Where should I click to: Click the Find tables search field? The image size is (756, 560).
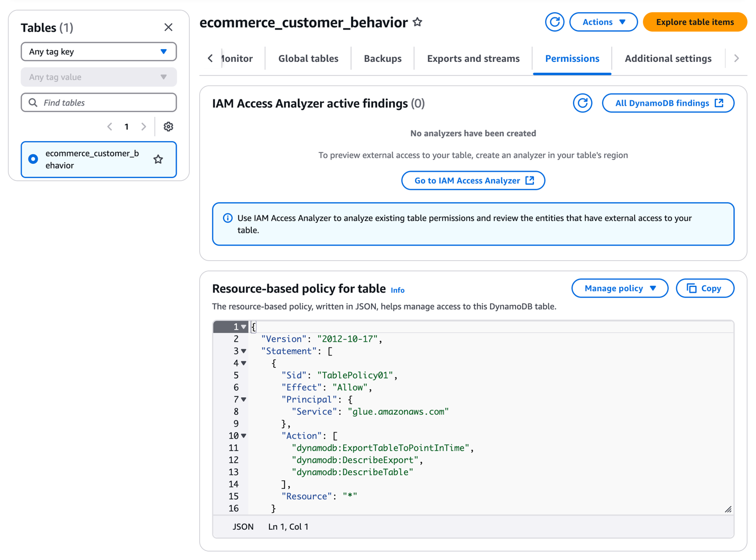click(99, 102)
